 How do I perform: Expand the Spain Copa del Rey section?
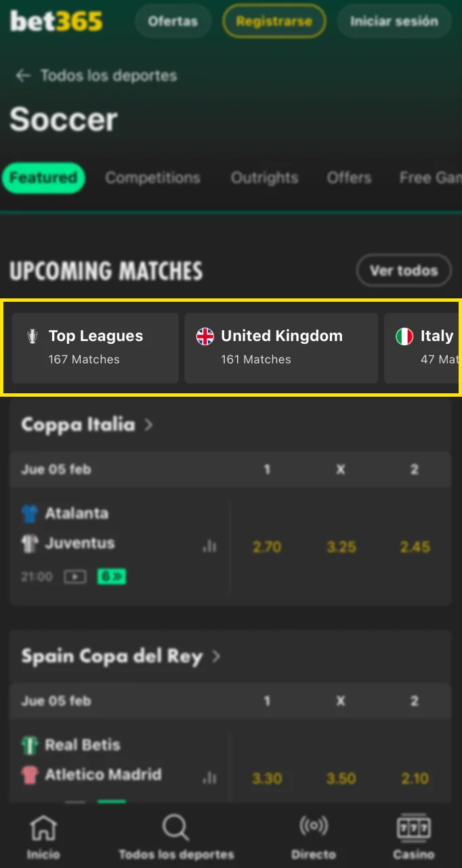120,656
